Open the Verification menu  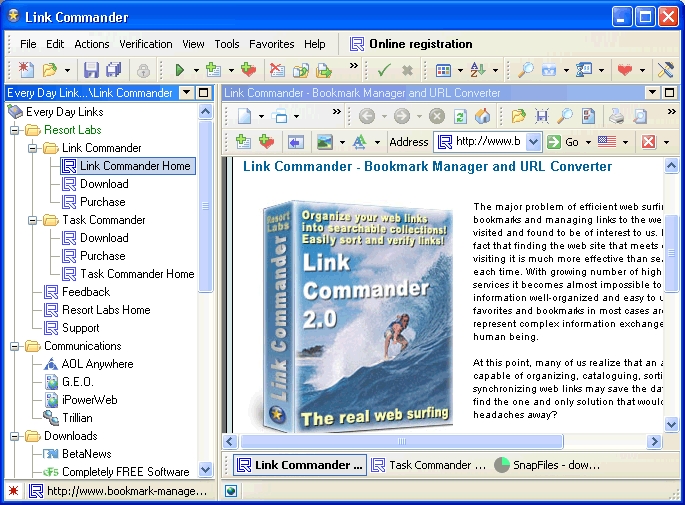click(146, 44)
